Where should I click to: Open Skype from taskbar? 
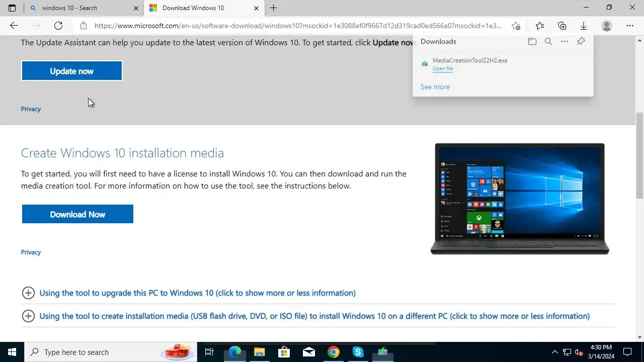358,352
